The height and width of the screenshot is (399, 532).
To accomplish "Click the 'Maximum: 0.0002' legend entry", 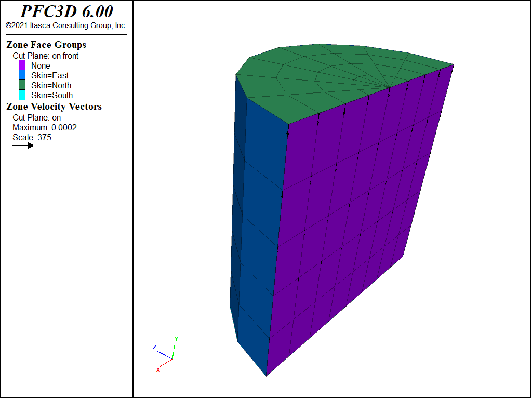I will 45,128.
